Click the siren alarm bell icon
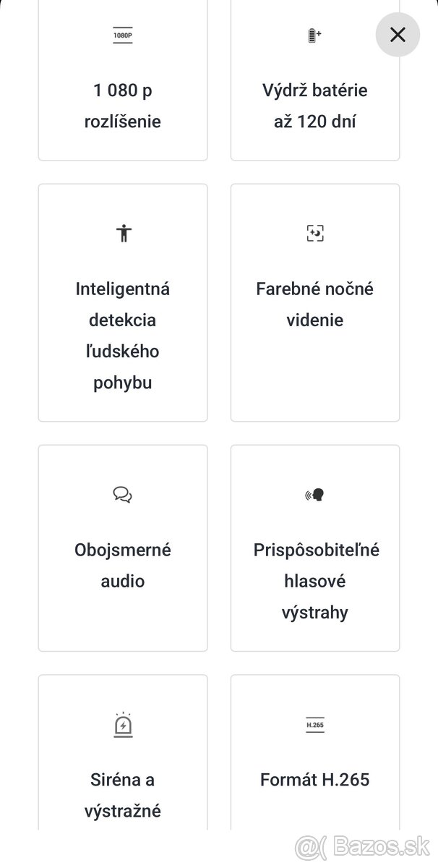Image resolution: width=438 pixels, height=868 pixels. 123,723
